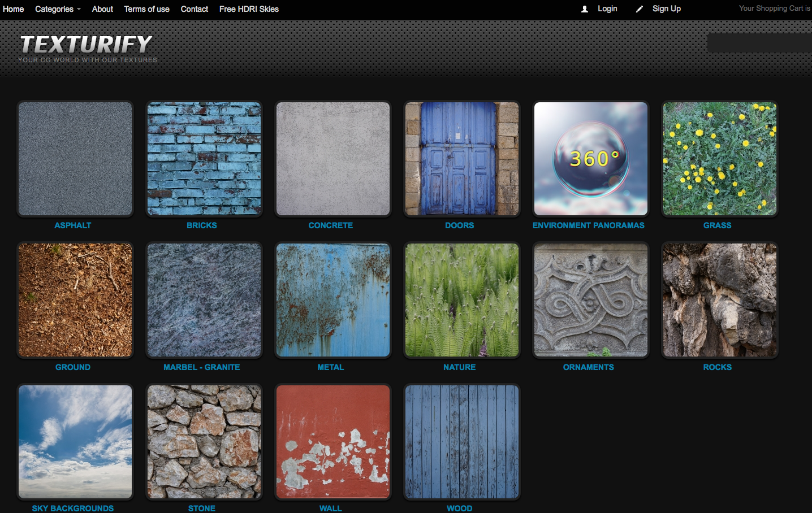Viewport: 812px width, 513px height.
Task: Open the Concrete texture thumbnail
Action: point(333,159)
